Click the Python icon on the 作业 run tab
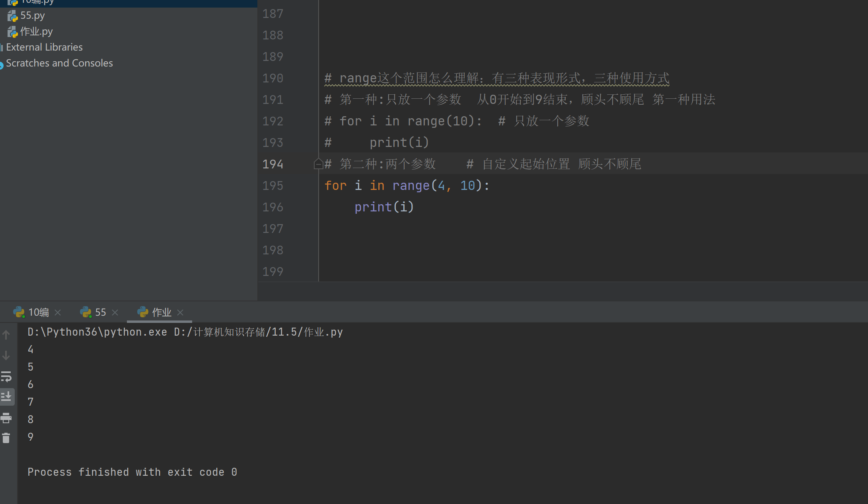Viewport: 868px width, 504px height. tap(142, 313)
